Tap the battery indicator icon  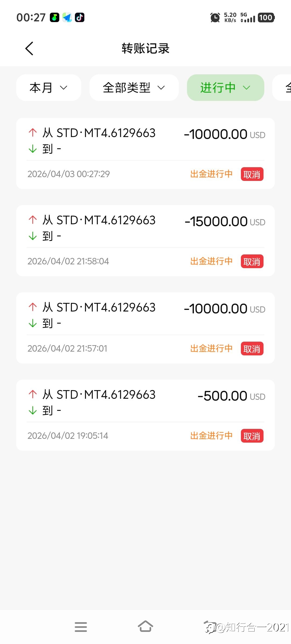266,17
